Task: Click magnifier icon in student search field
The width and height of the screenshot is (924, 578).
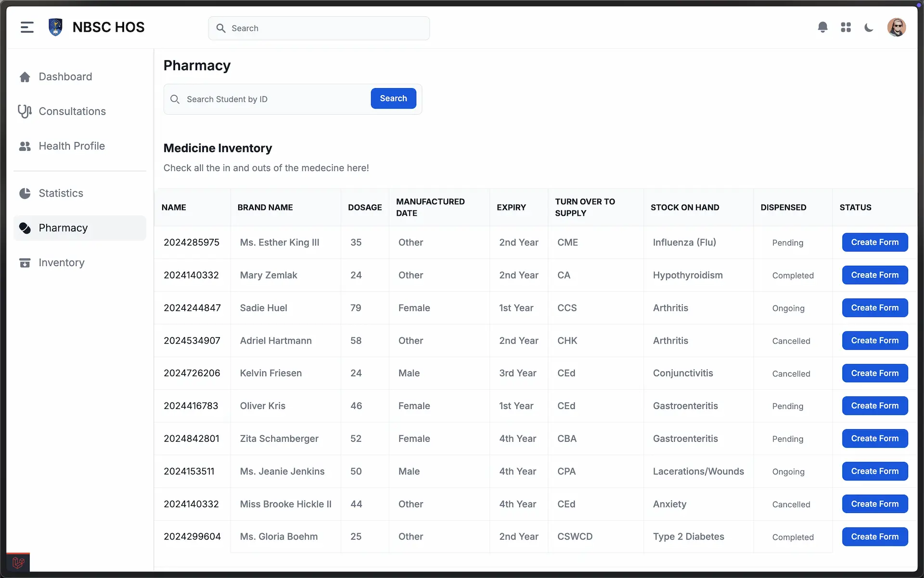Action: (175, 99)
